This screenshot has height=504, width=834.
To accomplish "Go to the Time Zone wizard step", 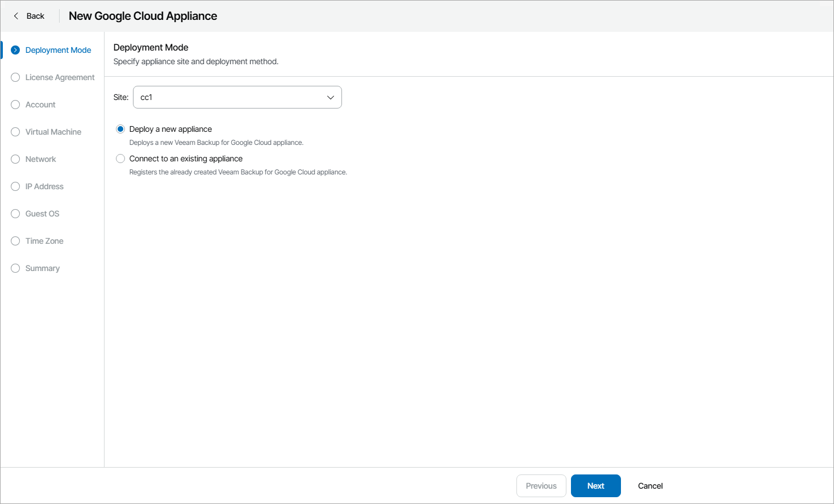I will click(44, 241).
